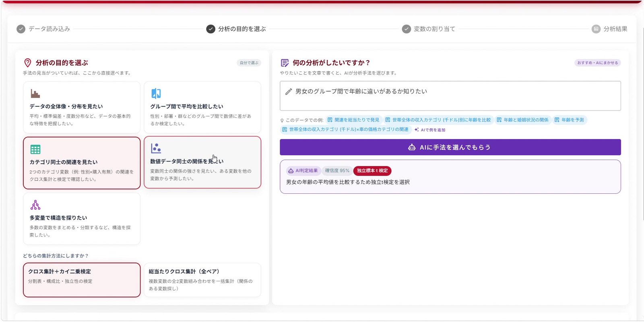This screenshot has width=644, height=322.
Task: Jump to the 変数の割り当て step
Action: coord(429,29)
